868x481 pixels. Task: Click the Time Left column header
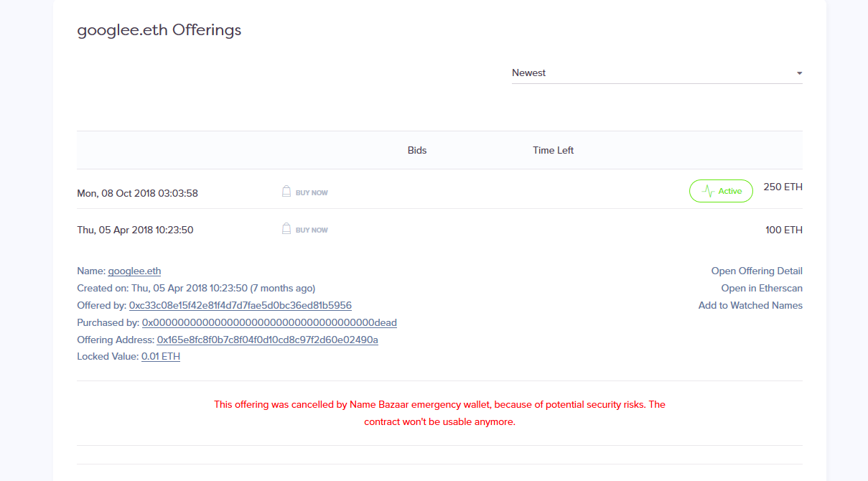pos(553,150)
